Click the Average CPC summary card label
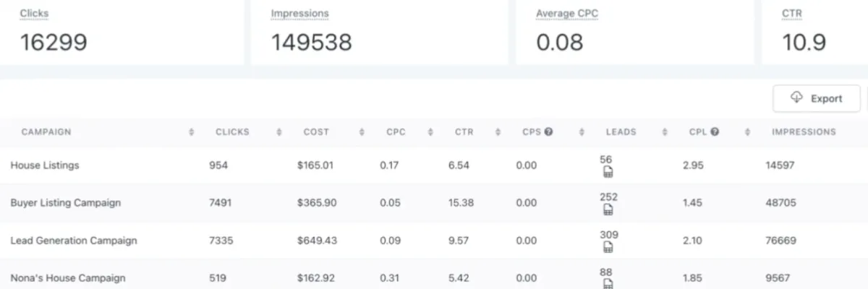This screenshot has width=868, height=289. [x=567, y=13]
